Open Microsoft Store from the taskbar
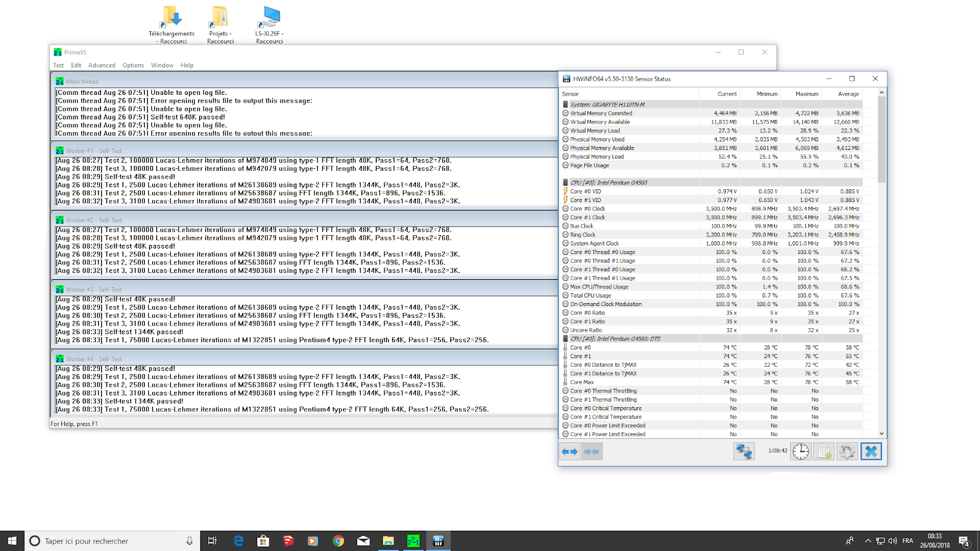980x551 pixels. click(263, 541)
